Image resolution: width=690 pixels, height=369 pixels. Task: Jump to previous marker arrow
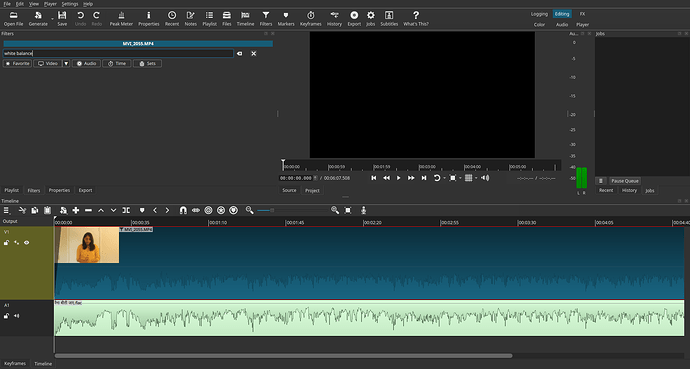pyautogui.click(x=155, y=211)
